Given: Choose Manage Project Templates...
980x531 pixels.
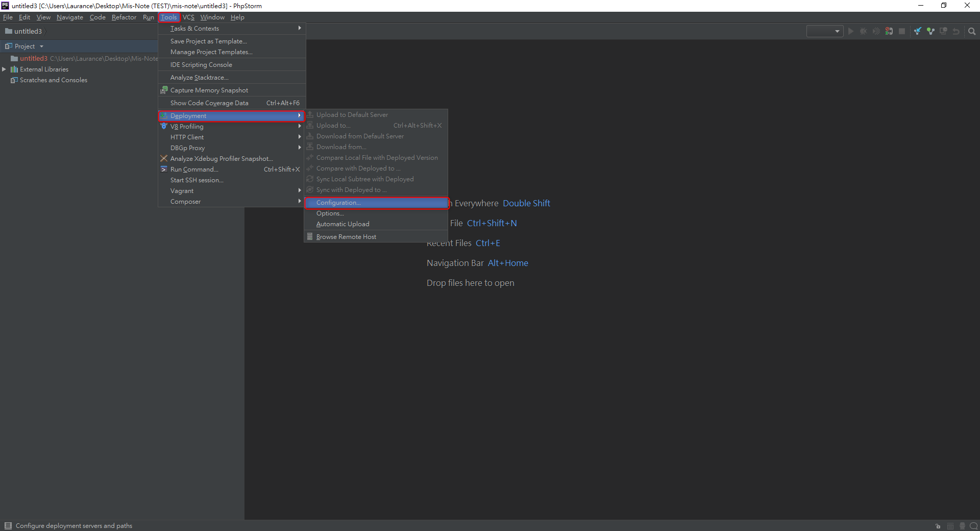Looking at the screenshot, I should click(232, 52).
